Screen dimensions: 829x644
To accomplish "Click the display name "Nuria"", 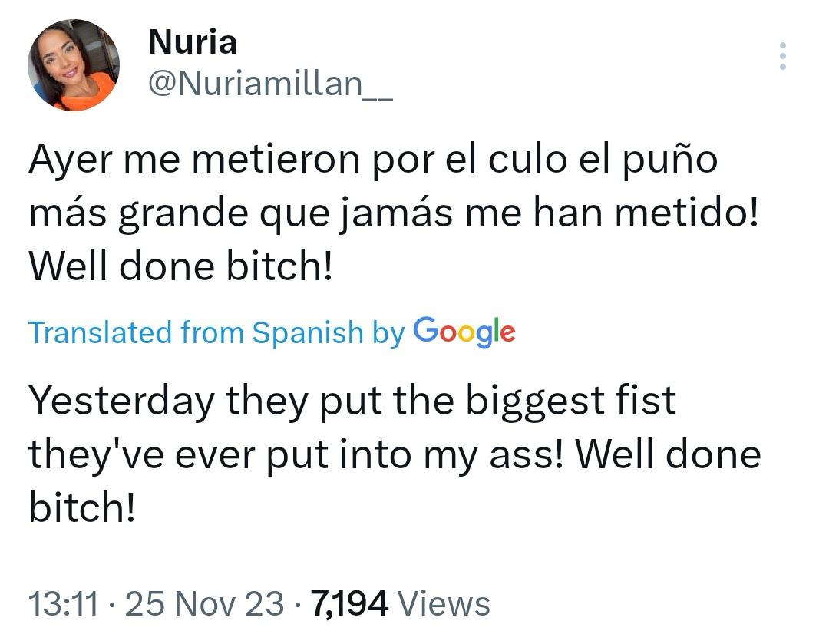I will coord(192,41).
